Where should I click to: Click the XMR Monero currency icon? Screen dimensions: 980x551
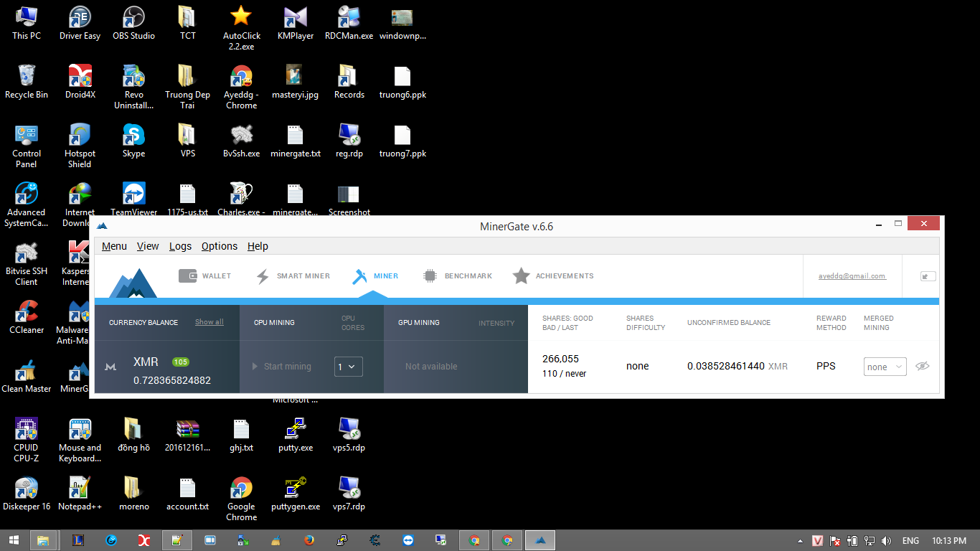pos(110,367)
